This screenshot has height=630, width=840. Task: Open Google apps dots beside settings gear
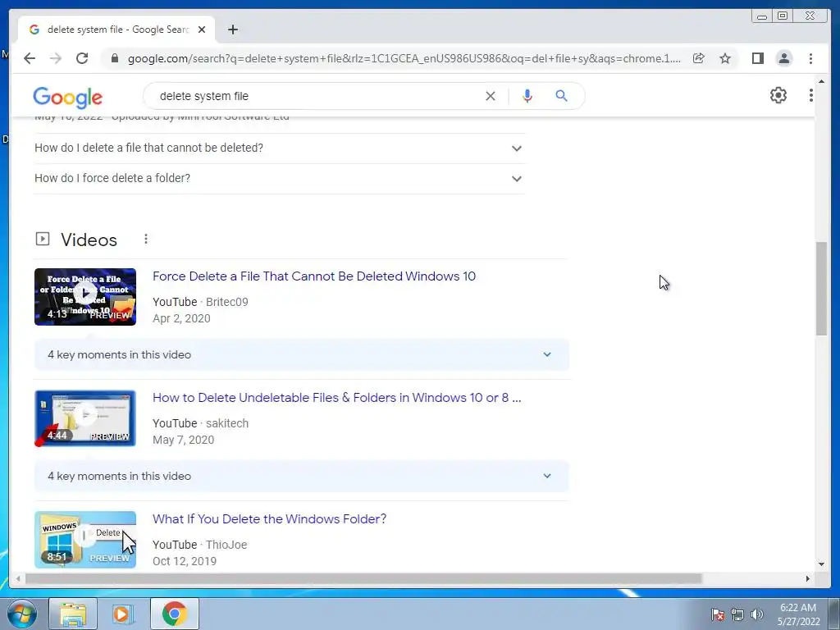[811, 95]
